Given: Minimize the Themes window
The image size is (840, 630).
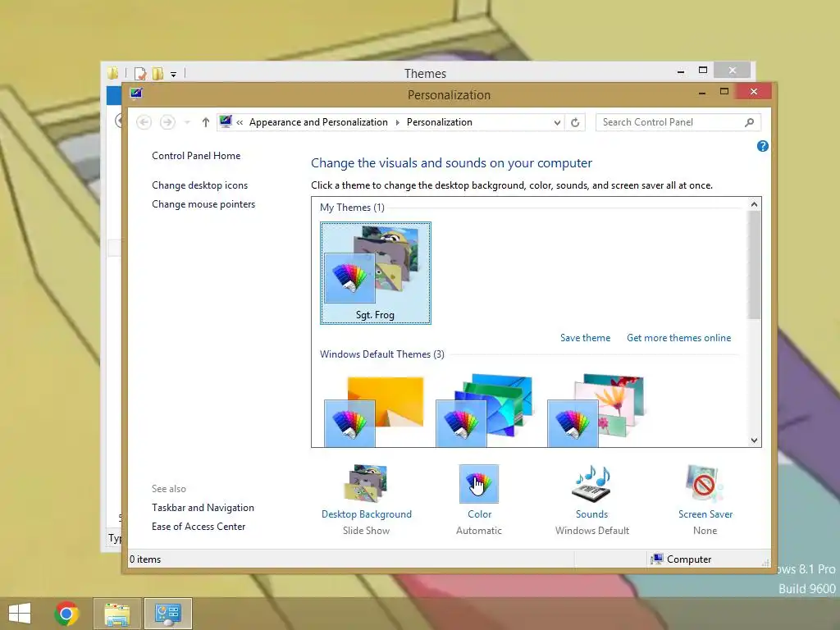Looking at the screenshot, I should pos(681,71).
